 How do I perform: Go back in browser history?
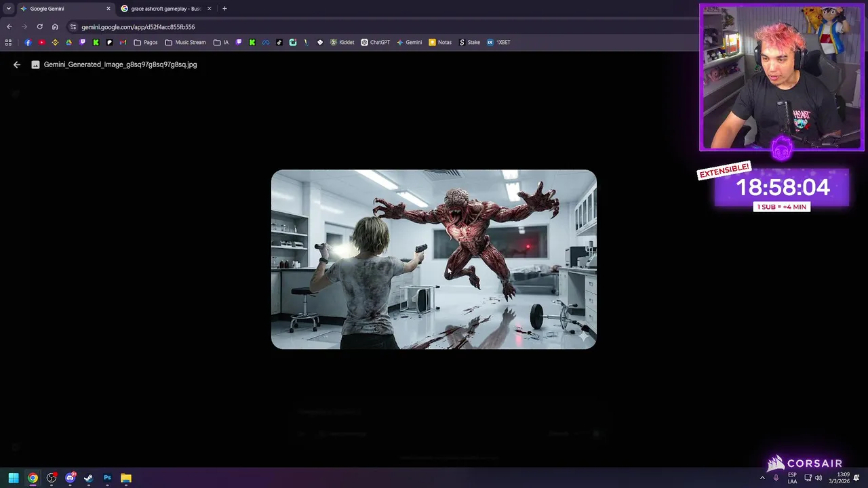[x=9, y=27]
